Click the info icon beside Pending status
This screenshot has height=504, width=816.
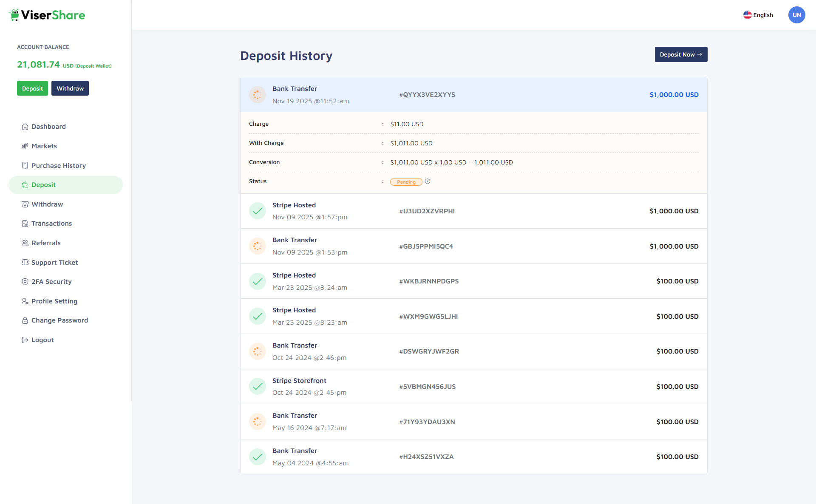click(428, 181)
